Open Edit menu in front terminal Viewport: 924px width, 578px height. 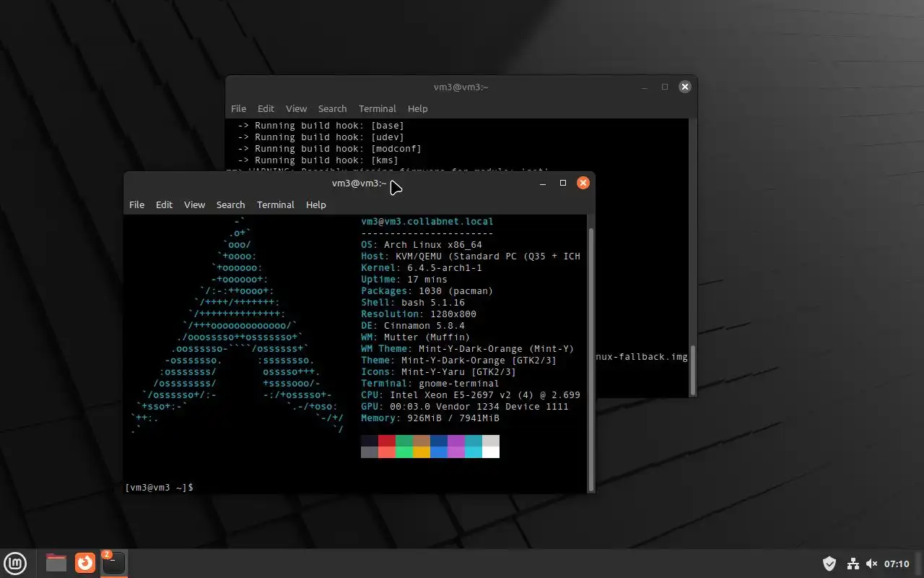click(164, 204)
